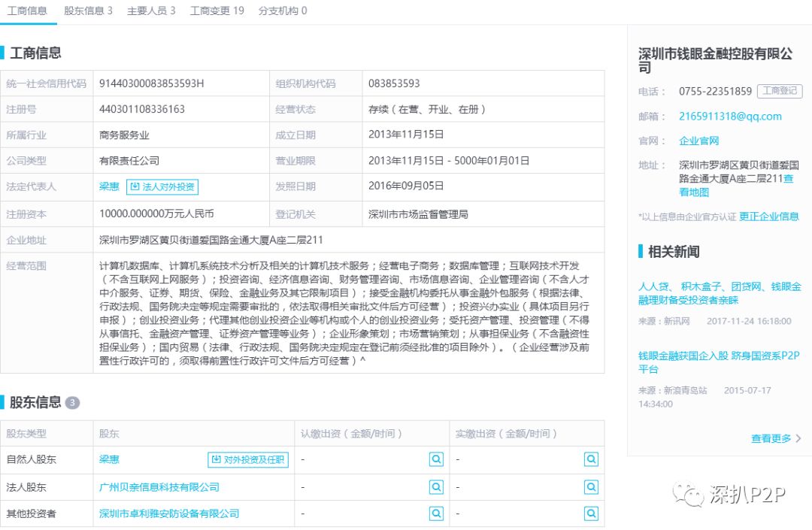Click the 股东信息 count badge 3
812x530 pixels.
[x=72, y=403]
